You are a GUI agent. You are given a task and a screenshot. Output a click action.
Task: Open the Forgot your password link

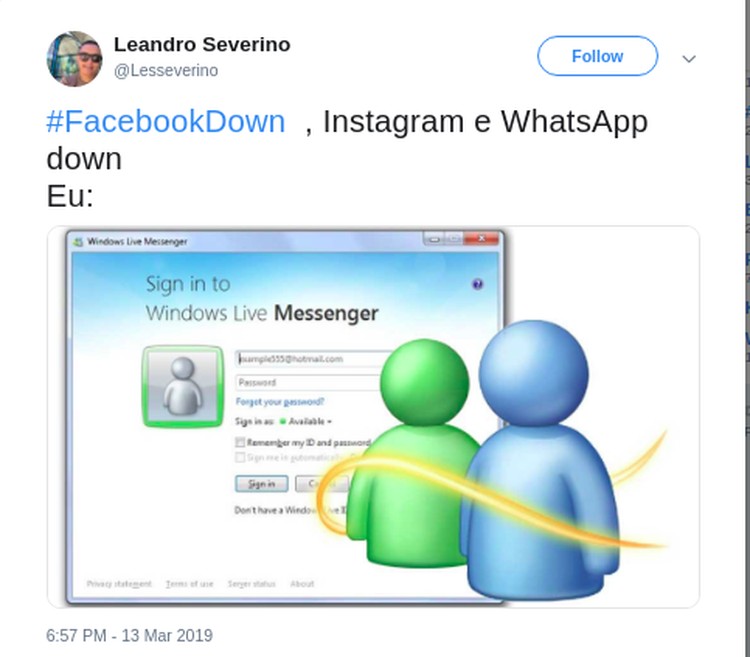(280, 402)
